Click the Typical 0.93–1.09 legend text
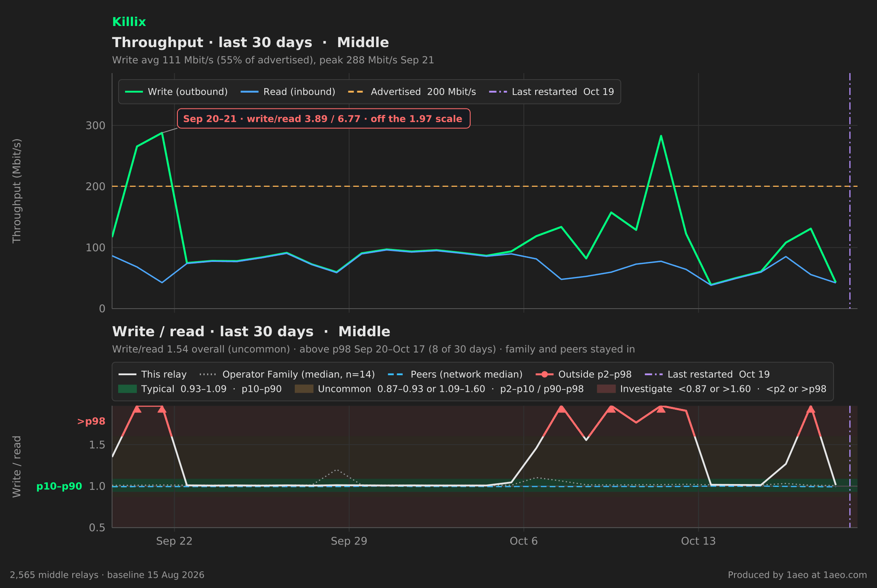Image resolution: width=877 pixels, height=588 pixels. [x=212, y=389]
